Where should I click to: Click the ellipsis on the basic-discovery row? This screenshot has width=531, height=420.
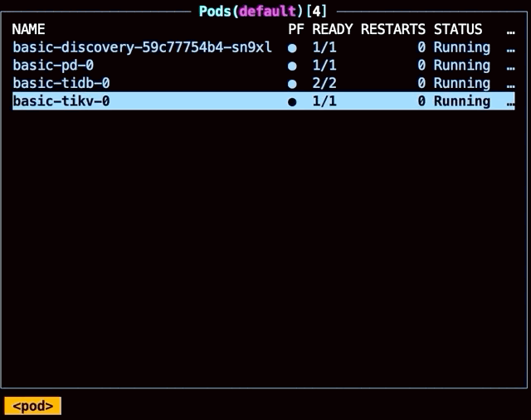[511, 51]
